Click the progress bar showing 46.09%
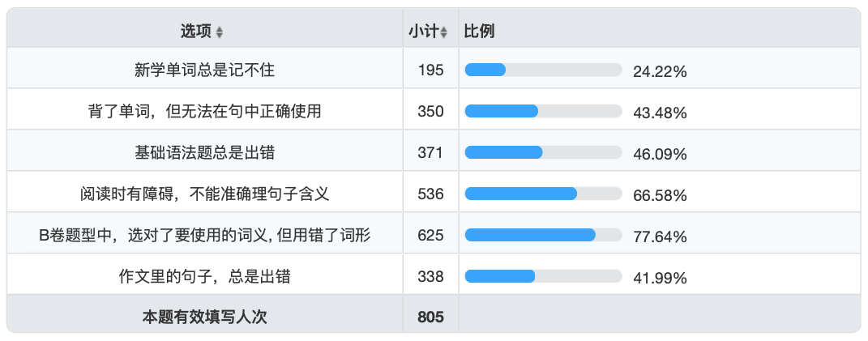The height and width of the screenshot is (341, 868). (543, 153)
